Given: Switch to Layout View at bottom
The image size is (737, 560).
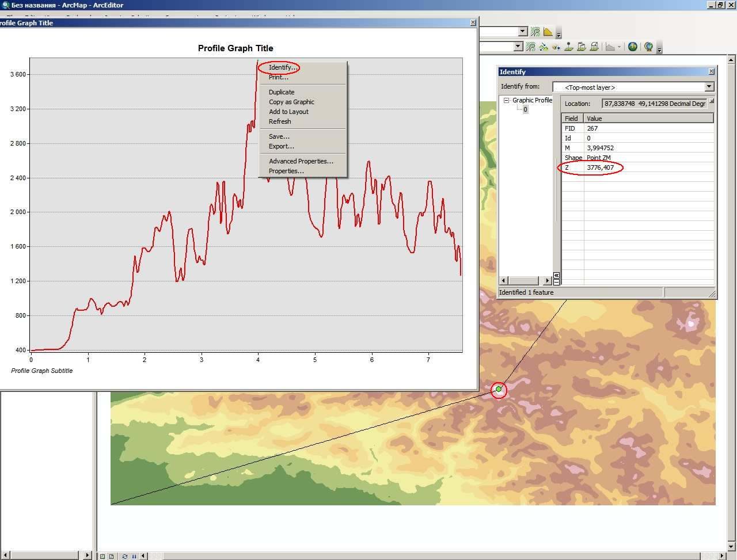Looking at the screenshot, I should (111, 556).
